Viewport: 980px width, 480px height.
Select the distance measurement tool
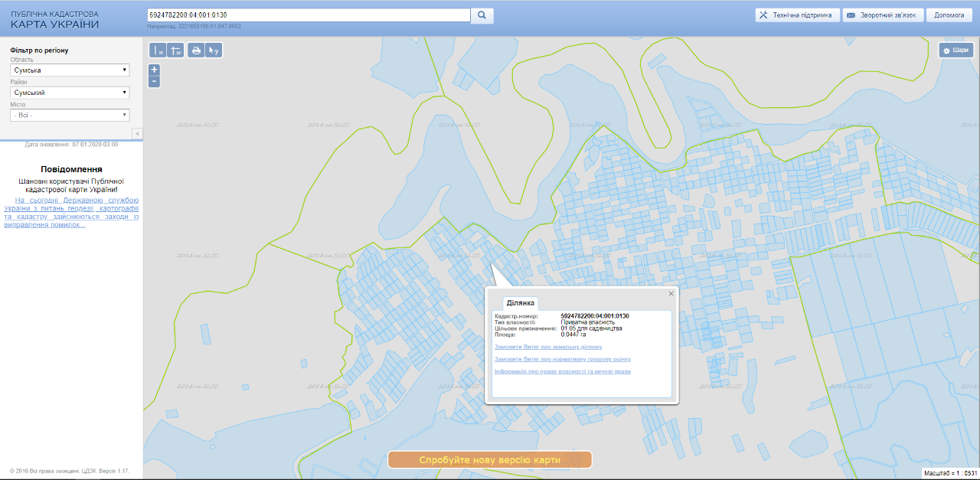(x=158, y=51)
